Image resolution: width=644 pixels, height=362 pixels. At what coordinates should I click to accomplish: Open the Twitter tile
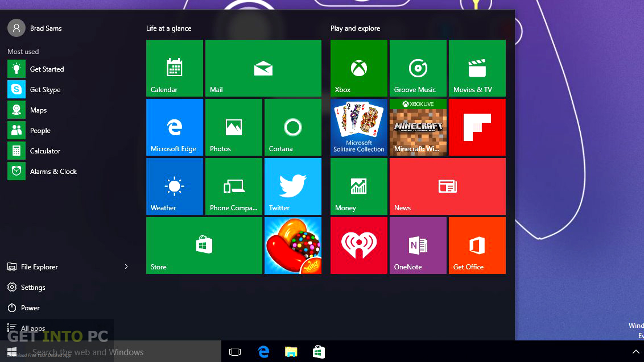tap(293, 186)
